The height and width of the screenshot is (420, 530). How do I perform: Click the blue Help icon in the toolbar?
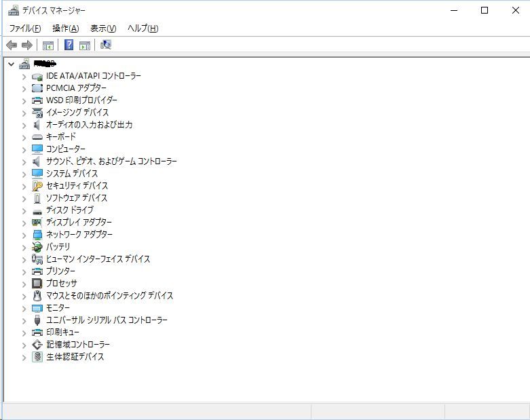[69, 45]
